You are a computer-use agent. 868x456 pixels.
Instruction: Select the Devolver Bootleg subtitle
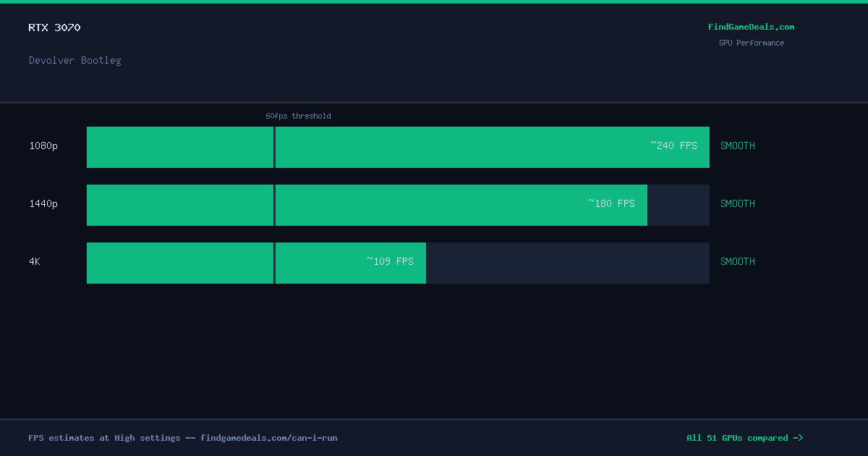point(75,60)
